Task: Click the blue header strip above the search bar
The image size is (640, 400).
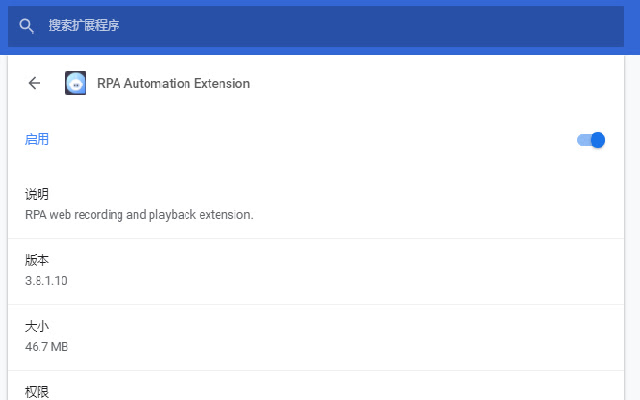Action: pyautogui.click(x=320, y=3)
